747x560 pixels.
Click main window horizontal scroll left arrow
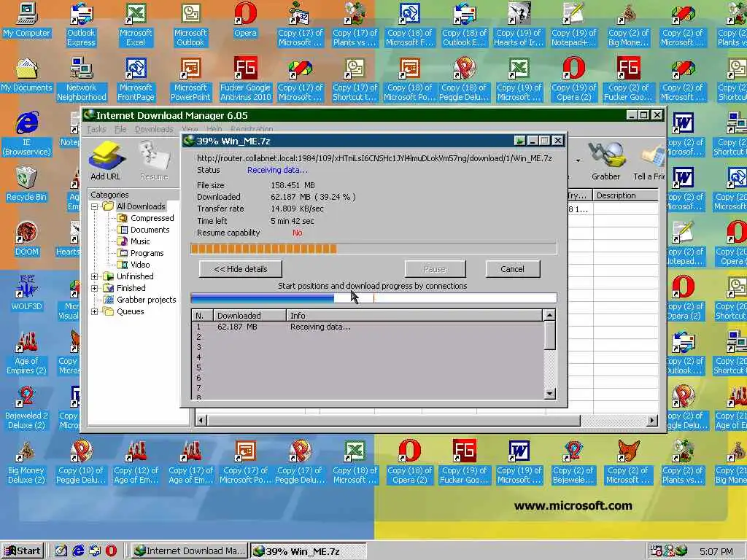coord(201,421)
